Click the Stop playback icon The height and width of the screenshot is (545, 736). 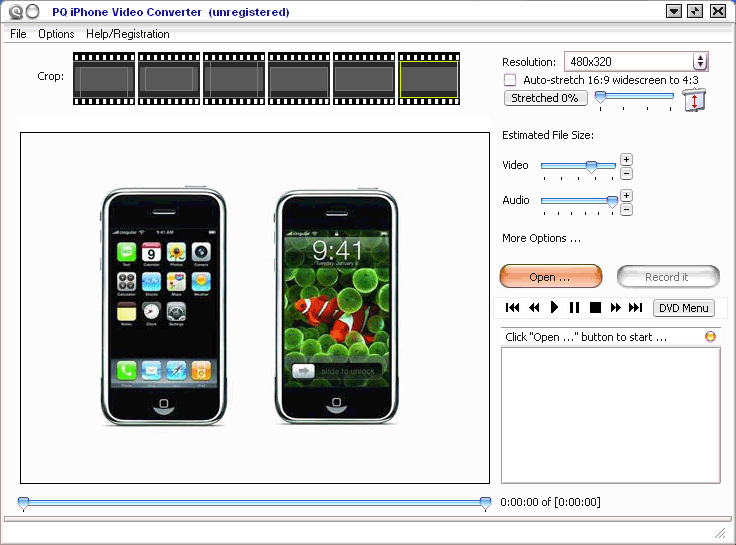595,308
